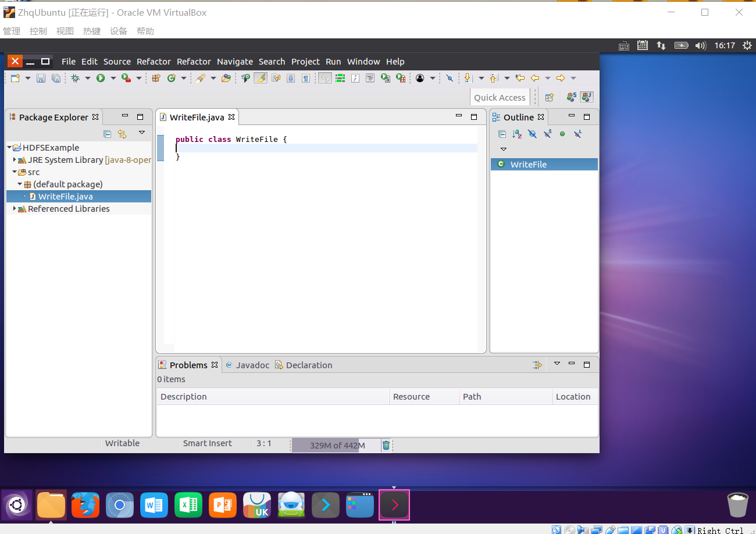Toggle Show Whitespace Characters pilcrow button
756x534 pixels.
(306, 78)
